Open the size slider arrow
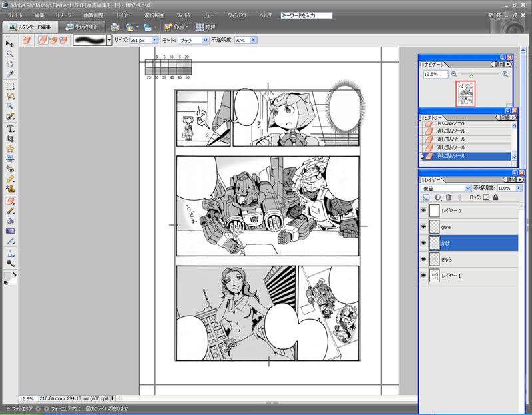The image size is (532, 415). [x=154, y=40]
